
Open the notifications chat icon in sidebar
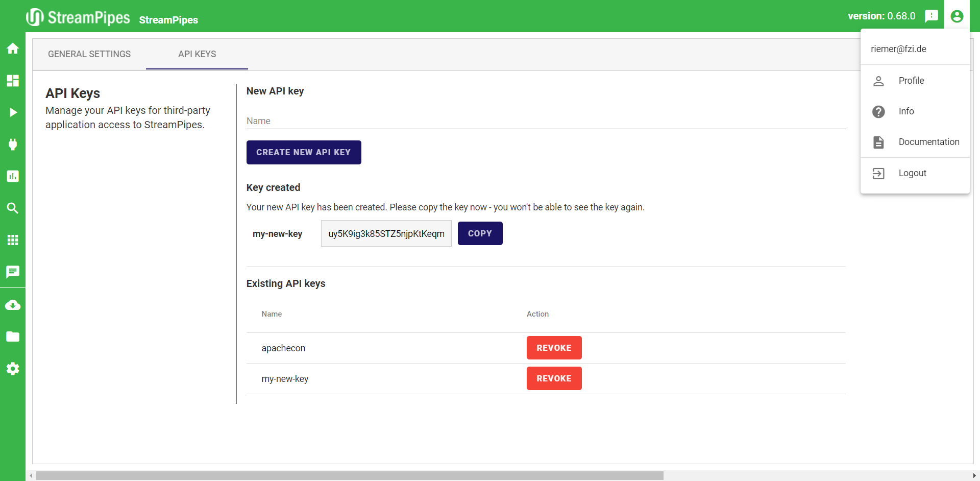(x=13, y=272)
